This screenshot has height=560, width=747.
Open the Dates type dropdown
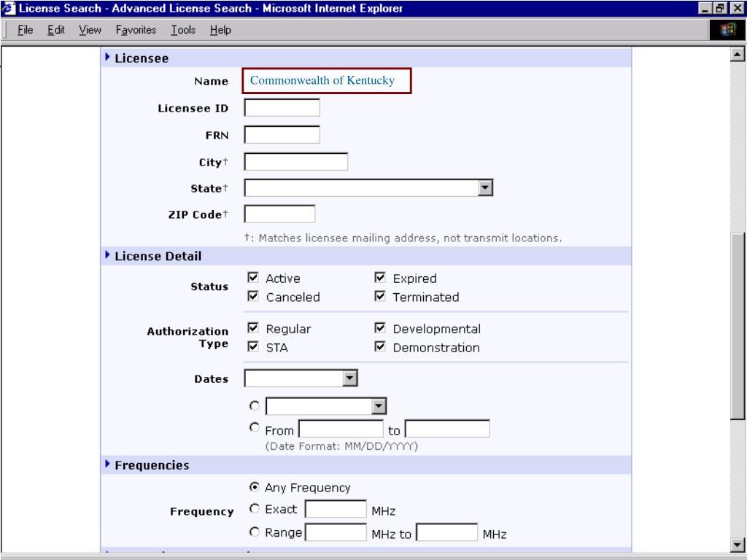click(x=349, y=378)
